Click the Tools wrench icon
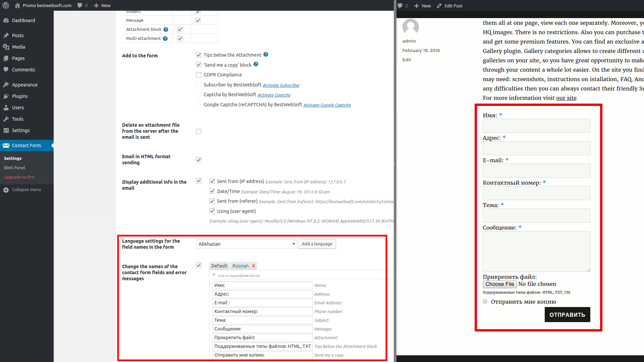The height and width of the screenshot is (362, 644). point(6,119)
